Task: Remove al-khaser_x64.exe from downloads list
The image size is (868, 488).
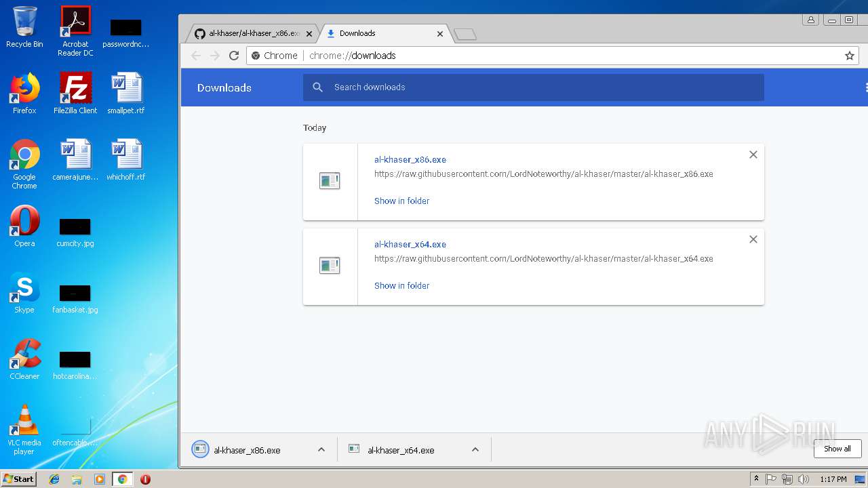Action: tap(753, 239)
